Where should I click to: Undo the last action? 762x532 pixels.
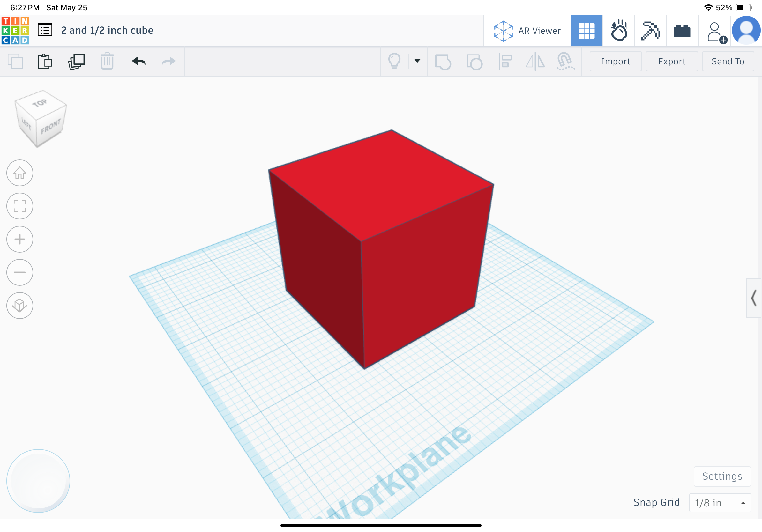[139, 61]
